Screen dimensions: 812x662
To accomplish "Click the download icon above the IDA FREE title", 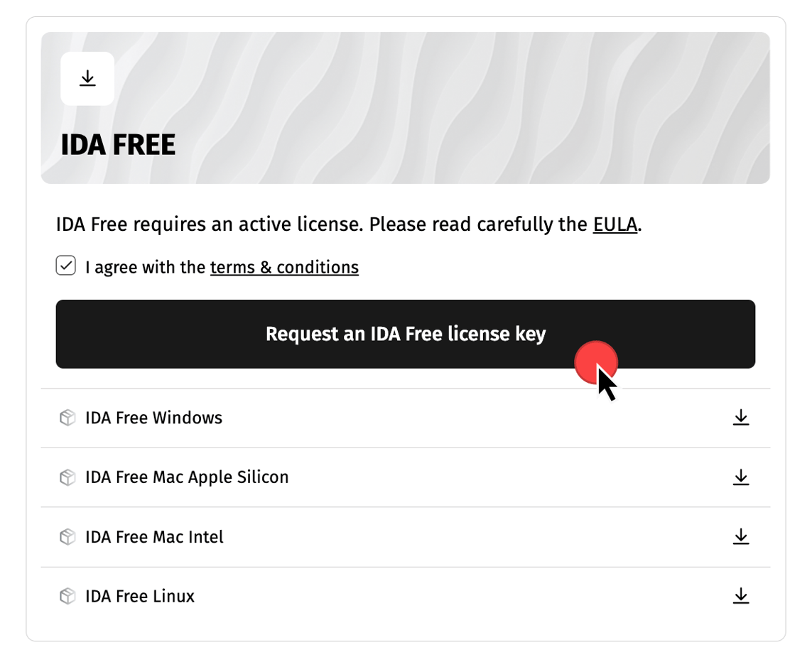I will 87,78.
